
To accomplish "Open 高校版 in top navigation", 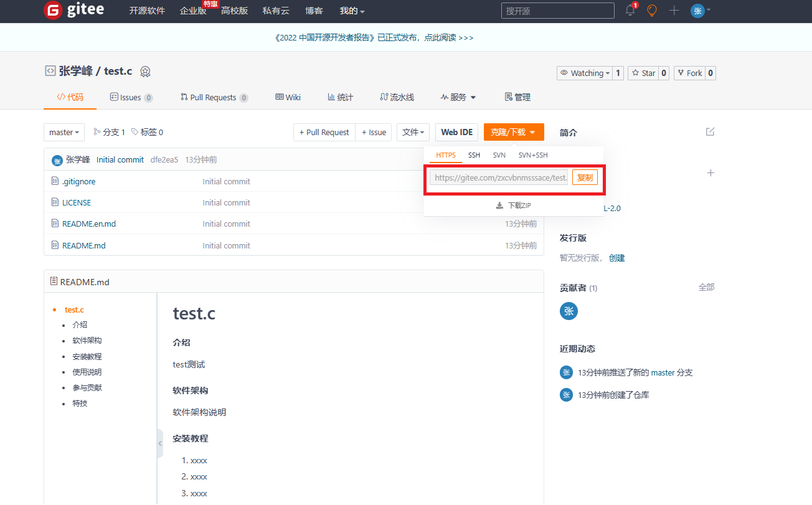I will click(234, 11).
